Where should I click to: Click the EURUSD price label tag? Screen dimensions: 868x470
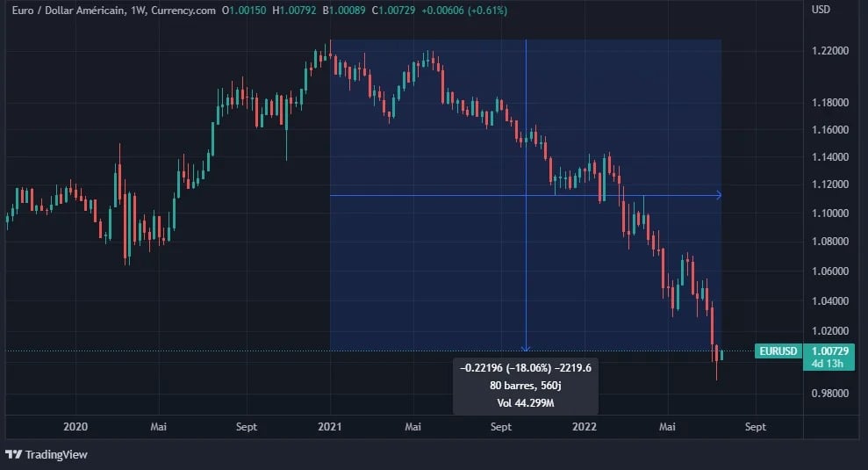click(x=778, y=351)
